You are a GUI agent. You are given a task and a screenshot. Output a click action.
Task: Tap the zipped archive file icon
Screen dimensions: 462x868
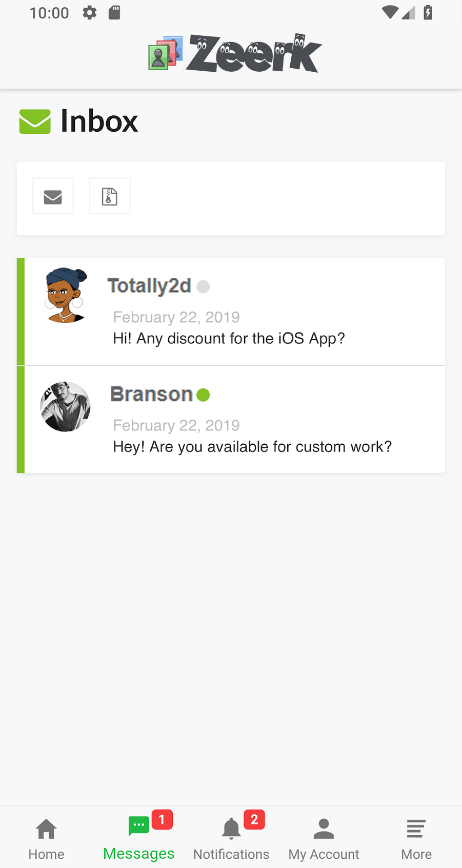click(109, 196)
